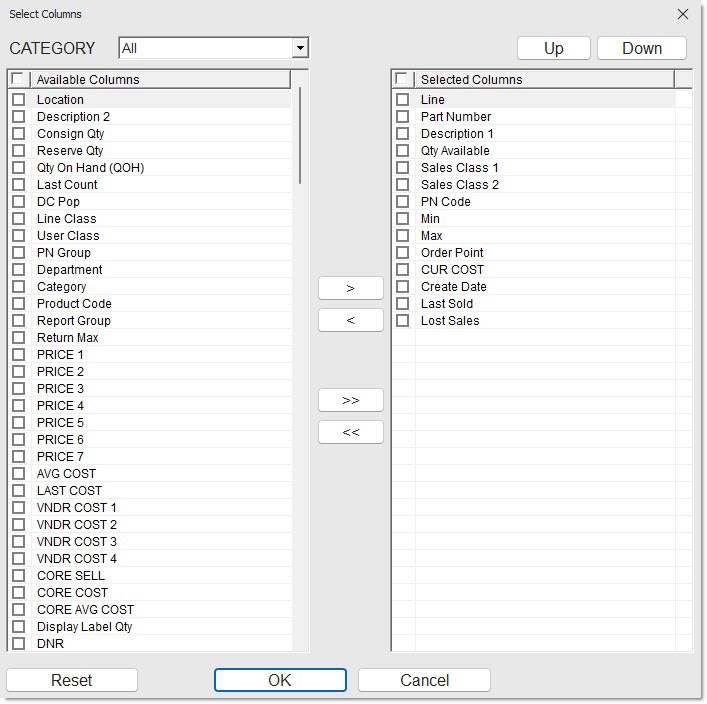Add all columns with >> button
The width and height of the screenshot is (707, 704).
tap(350, 400)
